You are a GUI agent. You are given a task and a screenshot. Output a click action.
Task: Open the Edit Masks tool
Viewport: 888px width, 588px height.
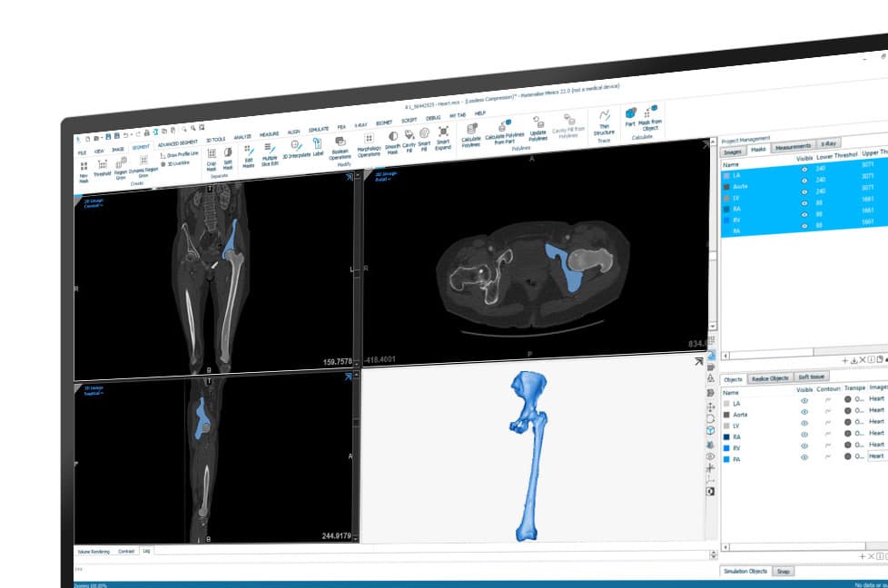click(248, 156)
